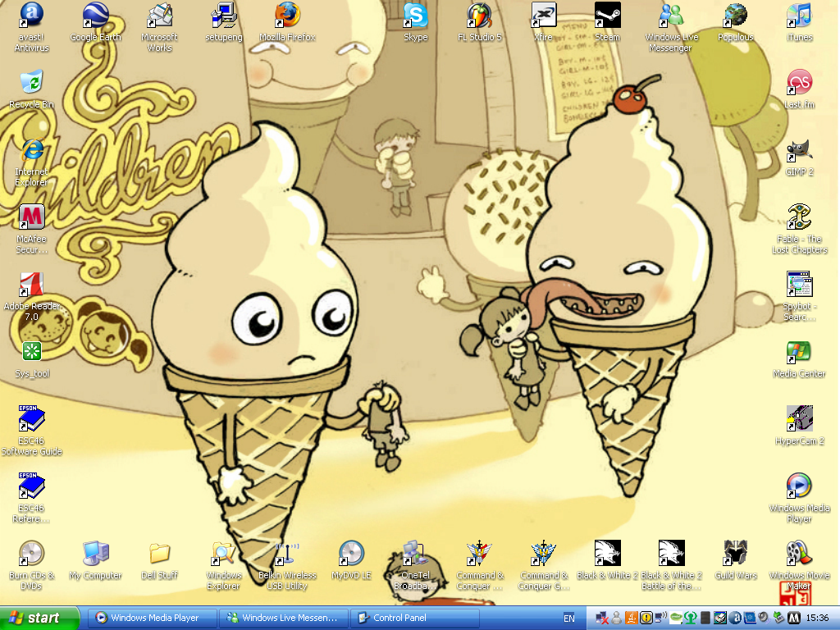840x630 pixels.
Task: Select the ESC46 Software Guide icon
Action: click(x=32, y=431)
